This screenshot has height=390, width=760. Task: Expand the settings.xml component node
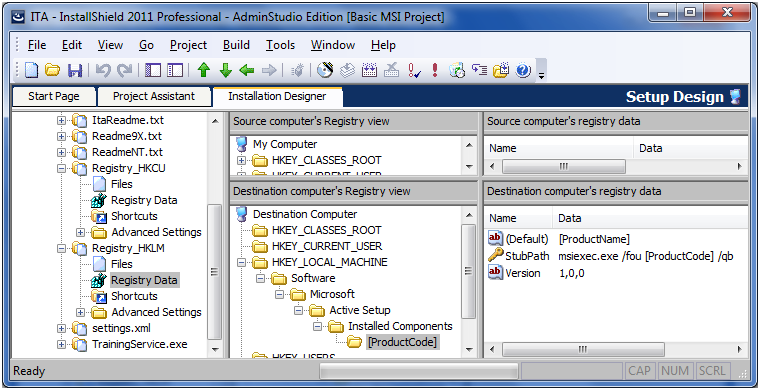point(62,328)
